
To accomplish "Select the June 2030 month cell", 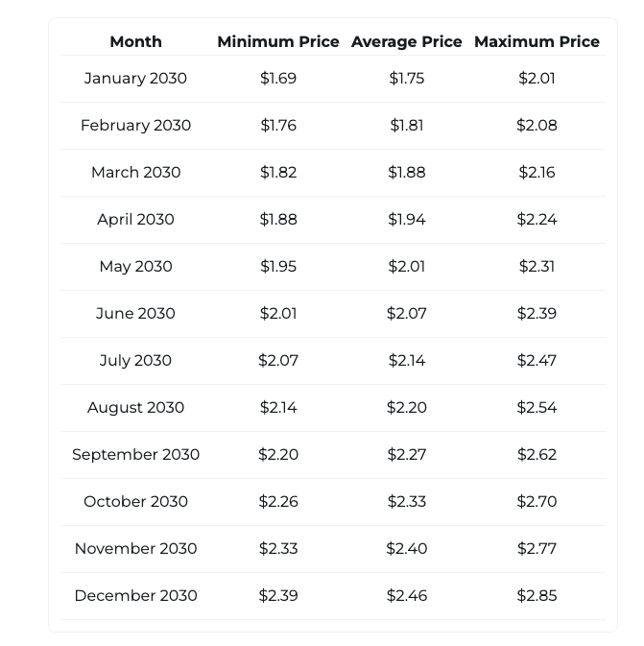I will [135, 313].
